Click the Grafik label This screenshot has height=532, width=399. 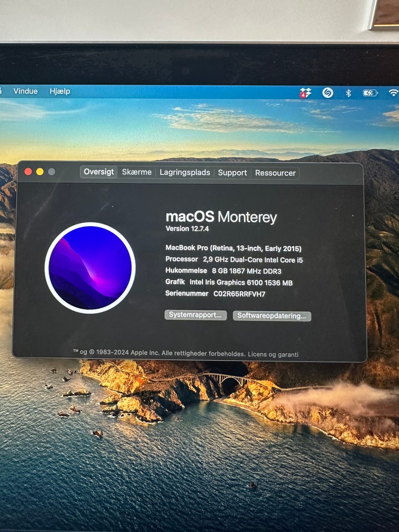point(175,282)
